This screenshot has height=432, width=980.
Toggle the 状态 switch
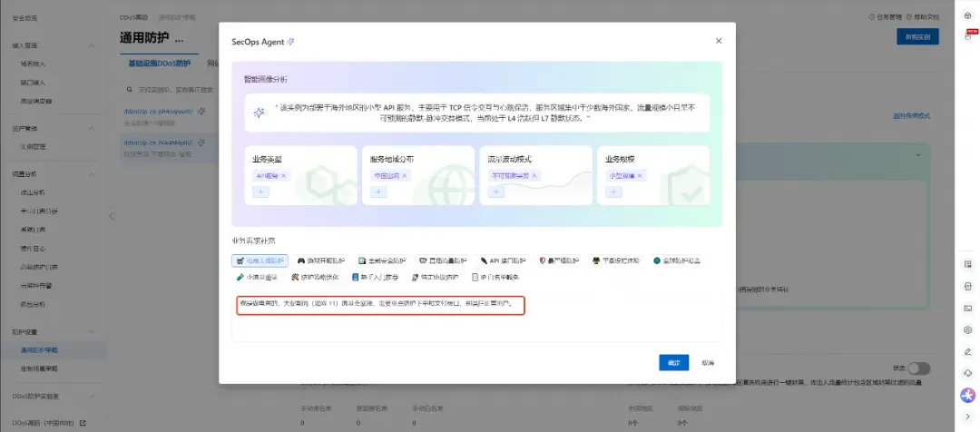click(918, 368)
